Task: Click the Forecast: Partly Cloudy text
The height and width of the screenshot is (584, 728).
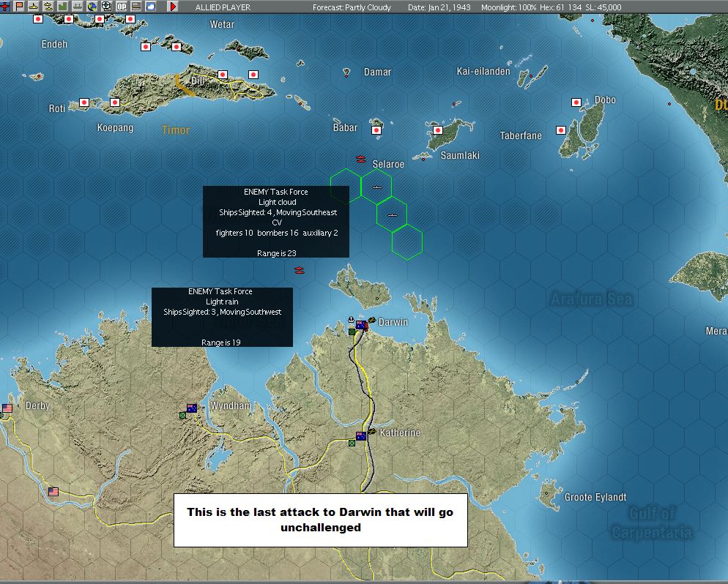Action: [x=352, y=7]
